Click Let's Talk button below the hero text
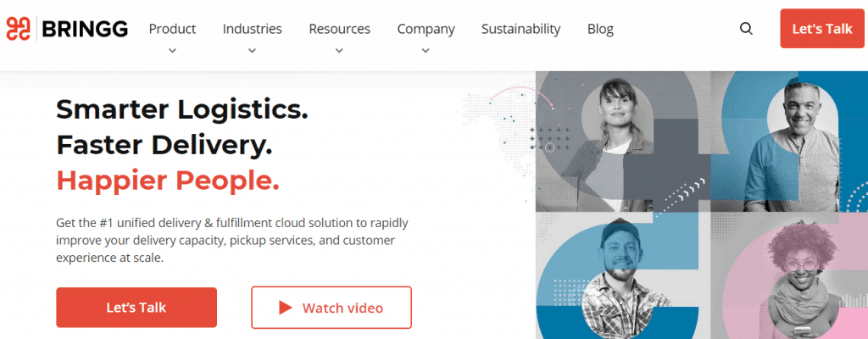The width and height of the screenshot is (868, 339). 136,308
